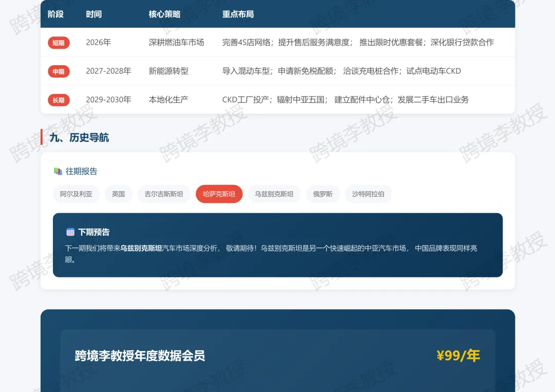The width and height of the screenshot is (555, 392).
Task: Click the 阶段 column header
Action: pos(55,14)
